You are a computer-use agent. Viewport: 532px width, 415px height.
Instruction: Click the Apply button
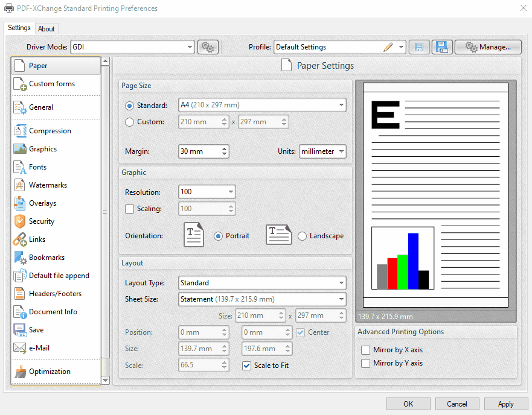pos(506,404)
